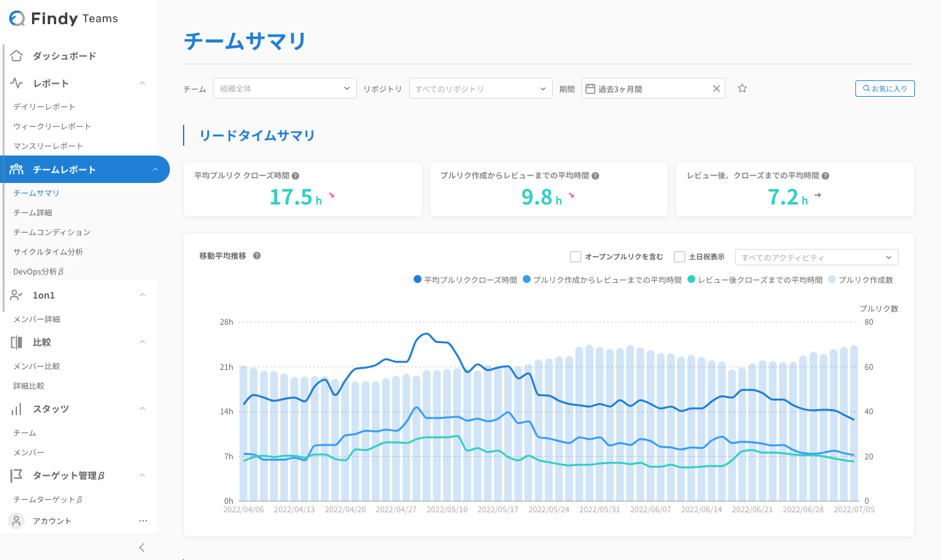Screen dimensions: 941x560
Task: Click the ダッシュボード home icon
Action: pyautogui.click(x=17, y=56)
